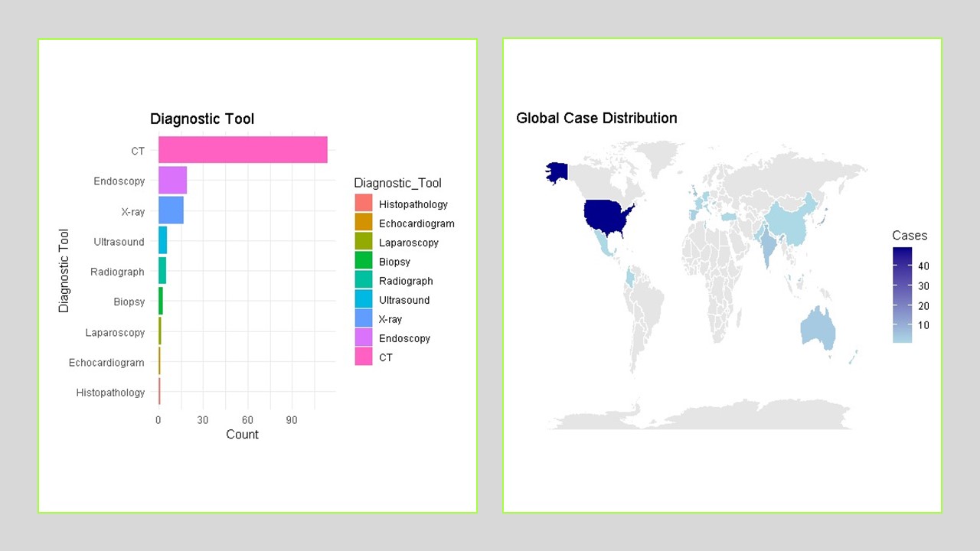
Task: Click the 'Cases' legend heading
Action: pos(910,236)
